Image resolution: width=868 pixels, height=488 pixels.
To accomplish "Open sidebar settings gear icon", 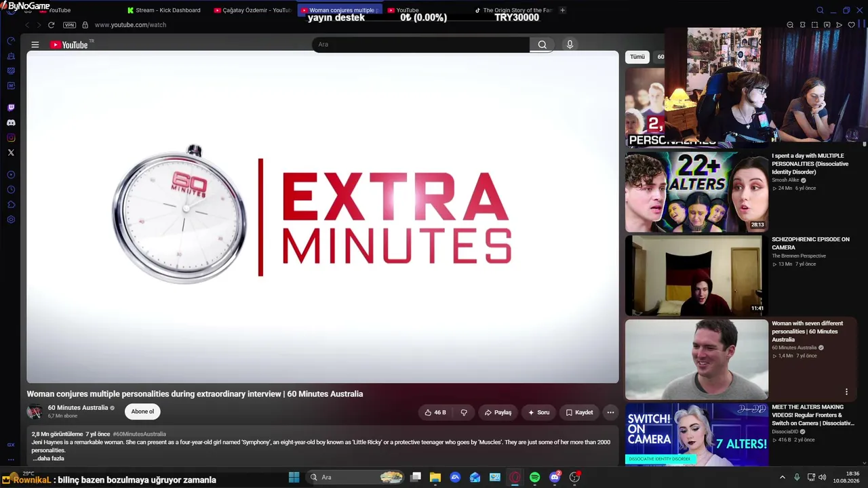I will coord(11,220).
